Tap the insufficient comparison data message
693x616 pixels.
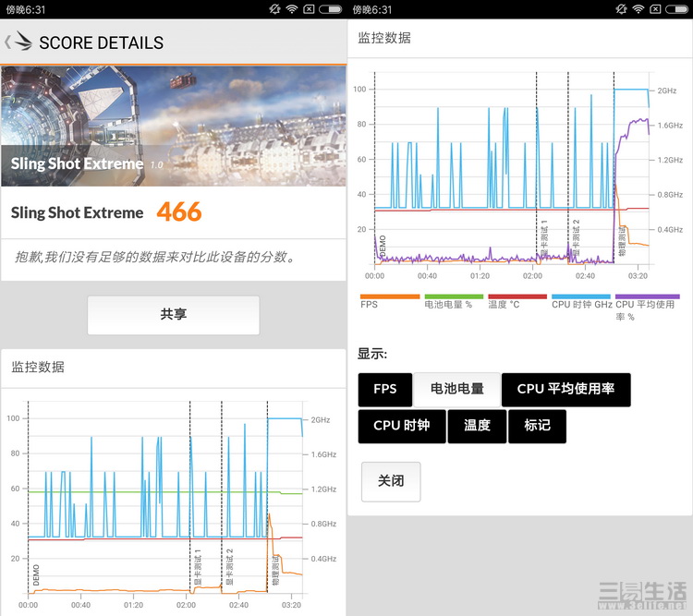point(155,257)
